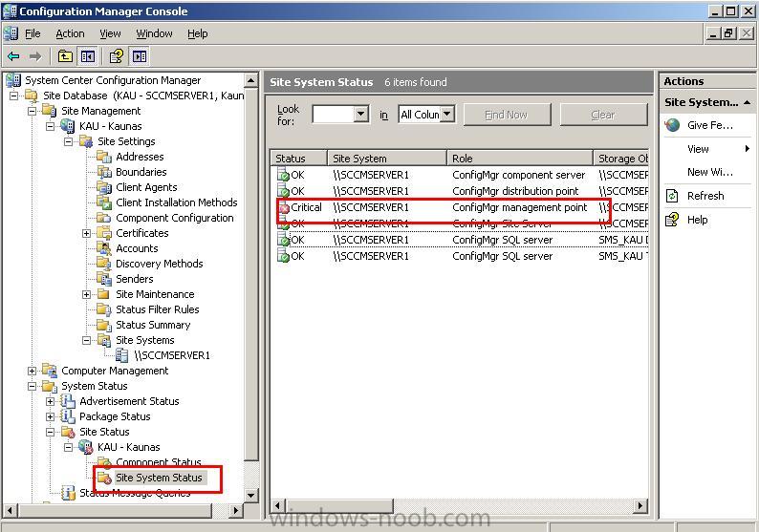This screenshot has height=532, width=759.
Task: Click OK status icon for component server row
Action: point(283,175)
